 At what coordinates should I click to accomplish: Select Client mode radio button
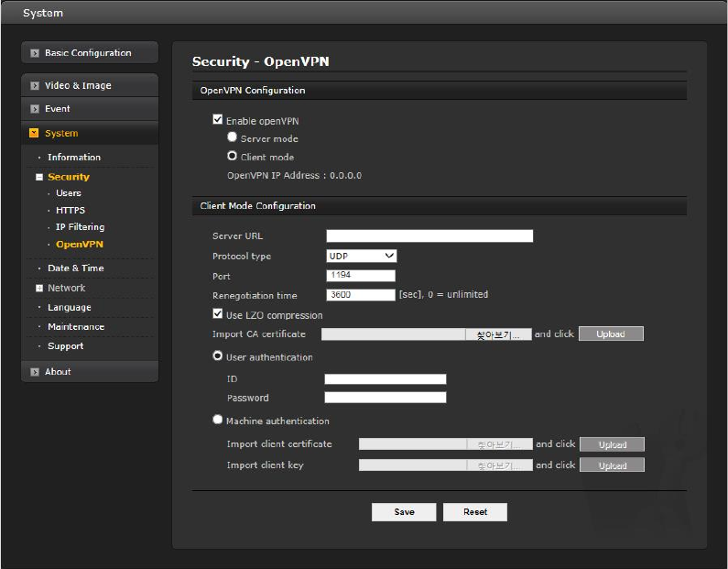tap(233, 156)
